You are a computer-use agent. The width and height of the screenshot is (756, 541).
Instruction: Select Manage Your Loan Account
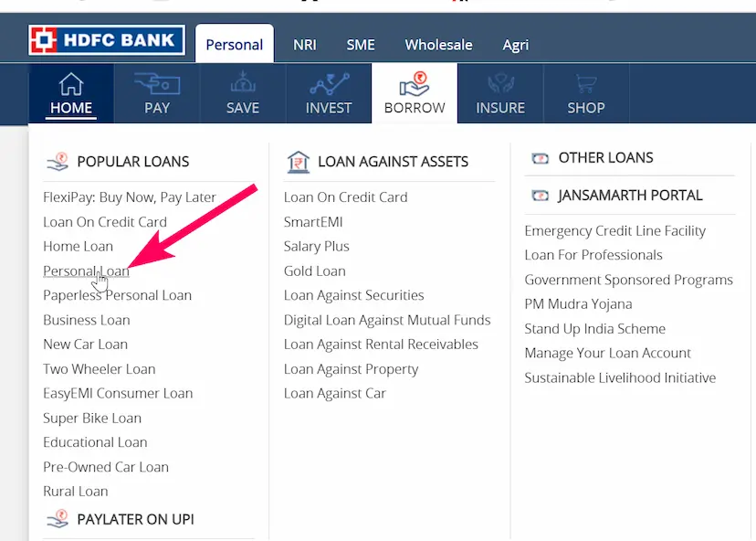(608, 354)
